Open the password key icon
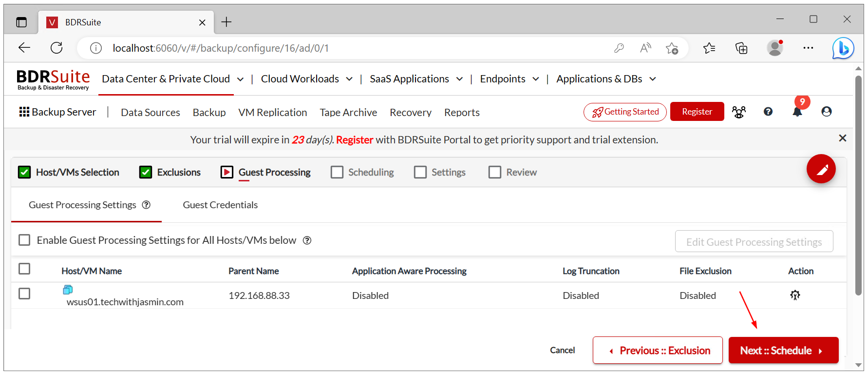 point(619,48)
